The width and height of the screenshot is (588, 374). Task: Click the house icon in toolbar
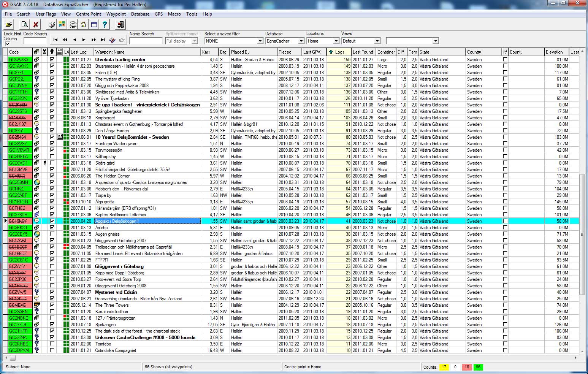(83, 25)
